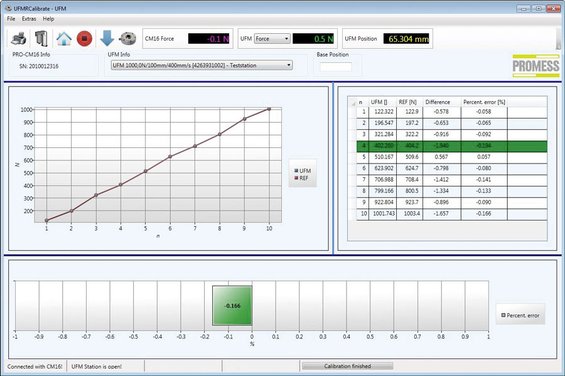Screen dimensions: 565x376
Task: Expand the UFM Info station dropdown
Action: [x=202, y=65]
